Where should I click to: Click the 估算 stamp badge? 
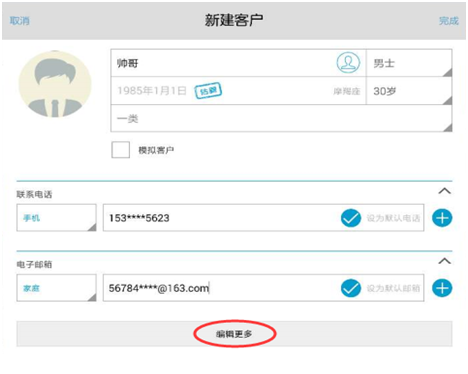click(208, 90)
